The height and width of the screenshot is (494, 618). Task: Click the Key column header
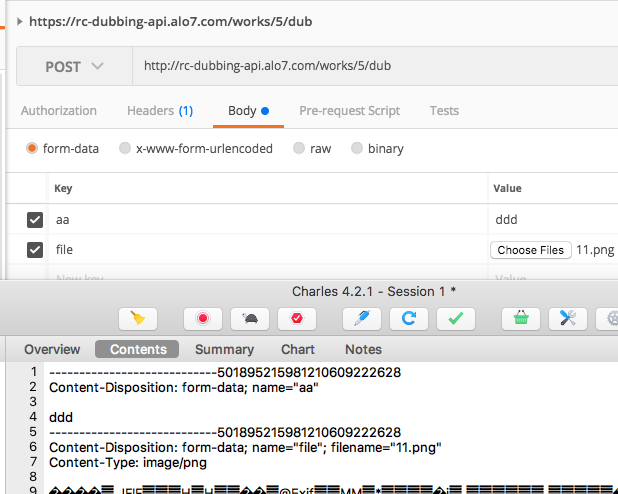coord(63,188)
